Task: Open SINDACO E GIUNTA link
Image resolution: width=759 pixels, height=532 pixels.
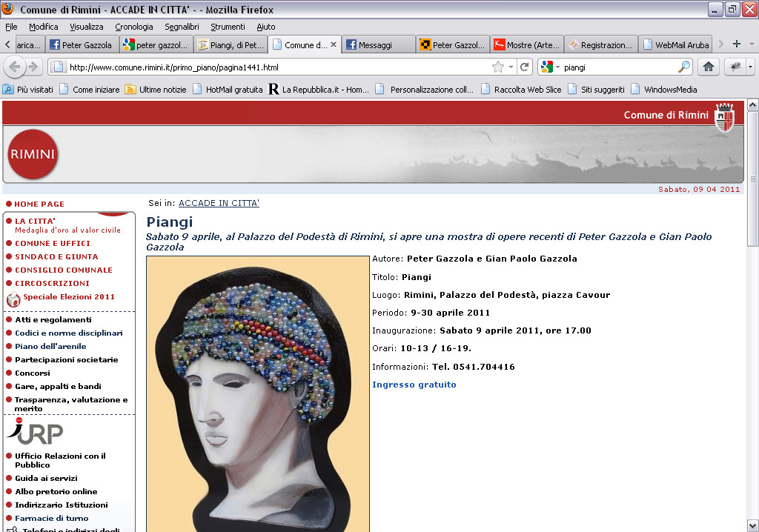Action: pos(56,256)
